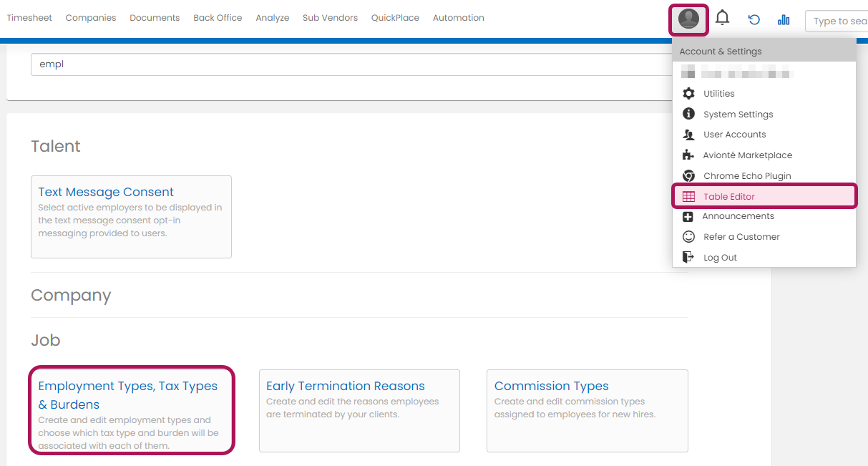The image size is (868, 466).
Task: Open Announcements from the dropdown
Action: point(738,216)
